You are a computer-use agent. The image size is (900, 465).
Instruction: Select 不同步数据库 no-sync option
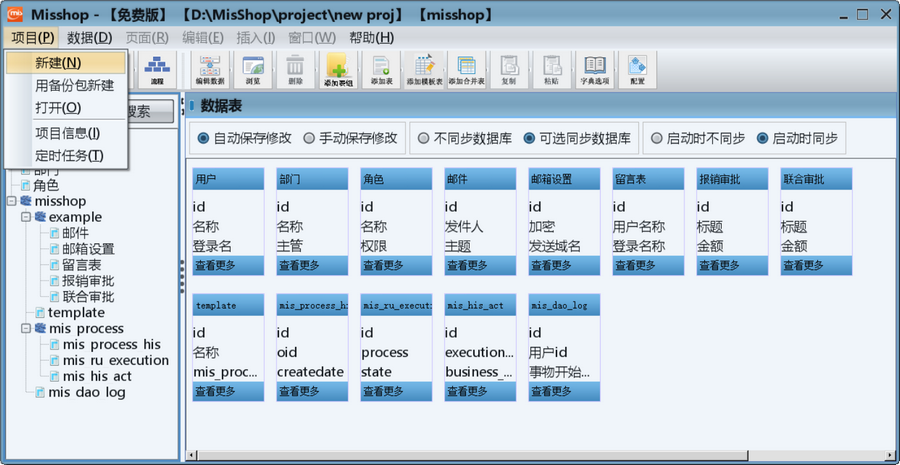pyautogui.click(x=464, y=138)
